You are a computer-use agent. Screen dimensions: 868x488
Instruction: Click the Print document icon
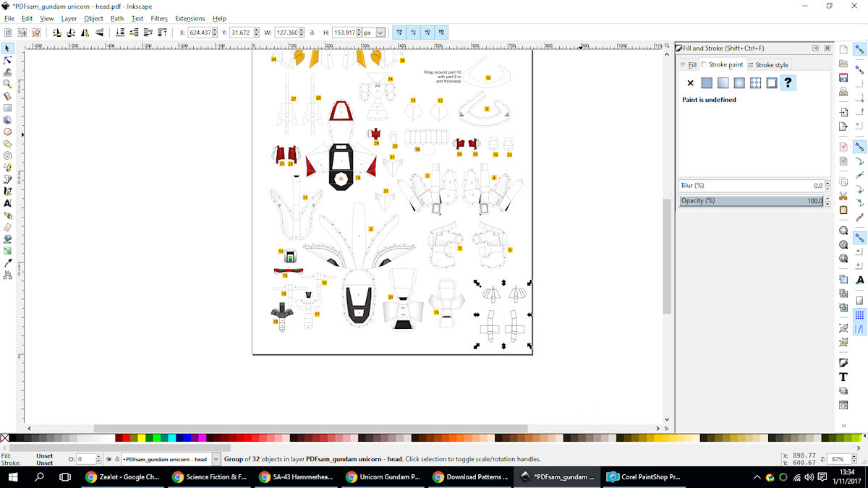coord(843,93)
